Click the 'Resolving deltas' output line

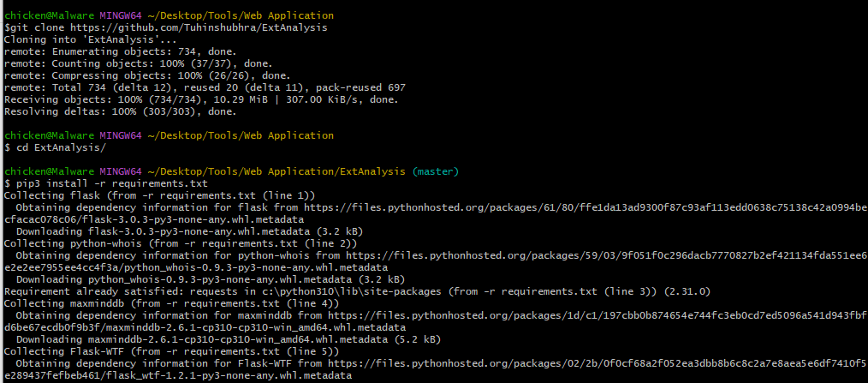[x=120, y=111]
